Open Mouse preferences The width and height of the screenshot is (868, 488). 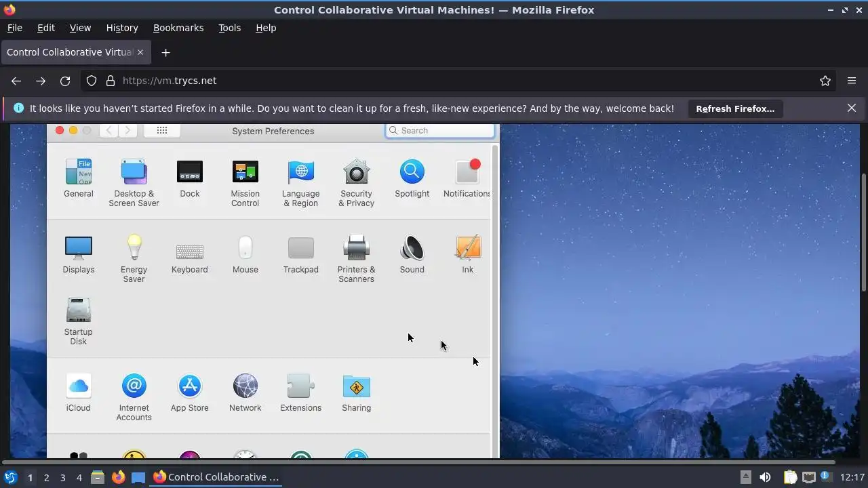click(x=245, y=254)
